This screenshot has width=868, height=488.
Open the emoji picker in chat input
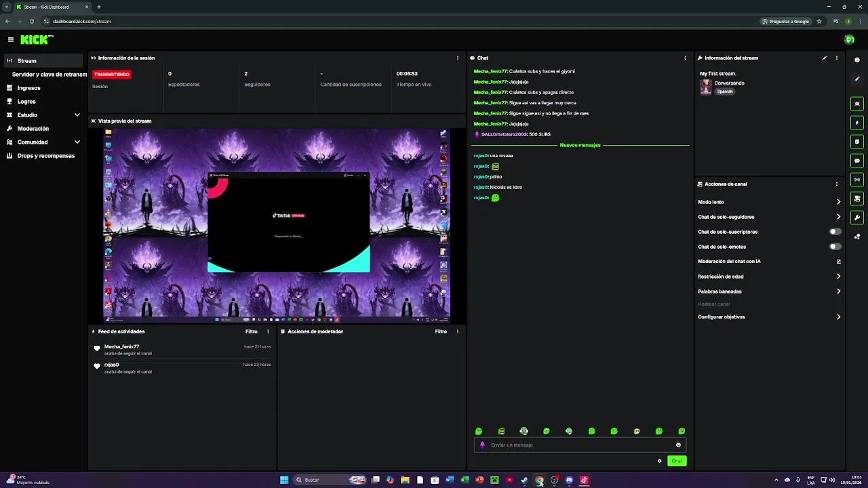pyautogui.click(x=678, y=445)
